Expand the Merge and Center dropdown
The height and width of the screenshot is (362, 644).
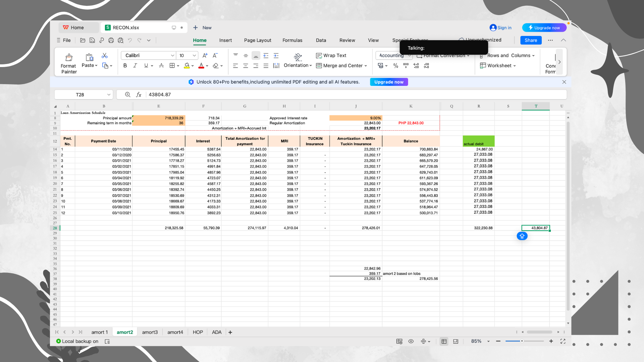tap(366, 66)
